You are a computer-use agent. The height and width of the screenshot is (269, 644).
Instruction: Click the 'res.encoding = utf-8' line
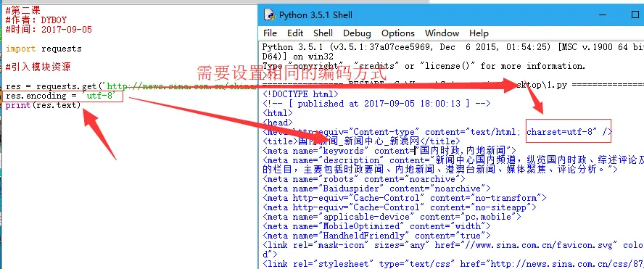[62, 96]
